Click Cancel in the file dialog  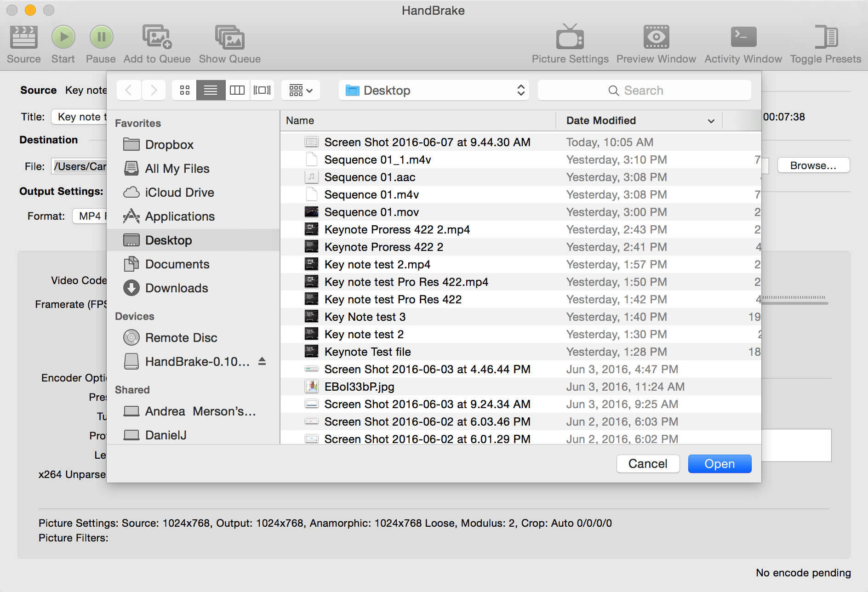point(648,463)
